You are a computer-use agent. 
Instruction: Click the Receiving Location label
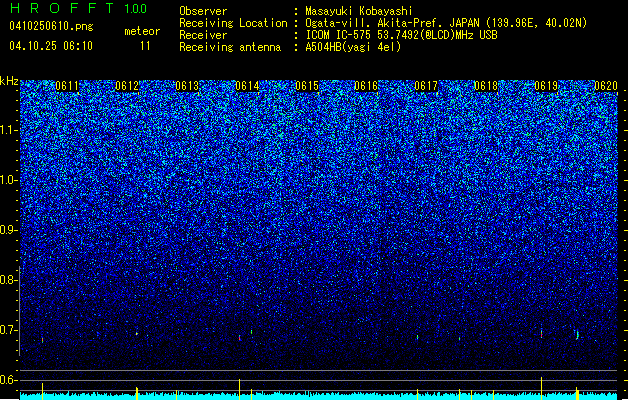(233, 23)
